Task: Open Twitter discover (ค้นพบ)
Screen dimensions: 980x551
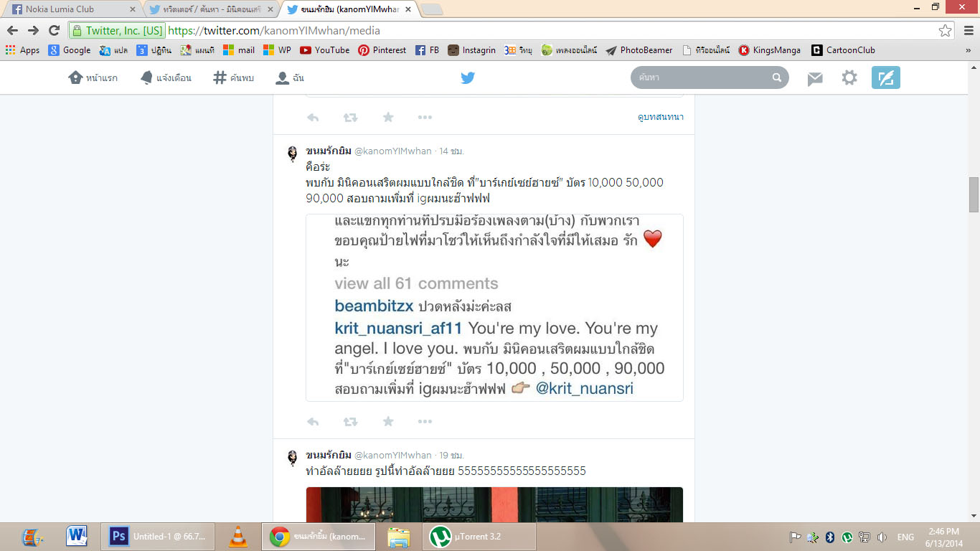Action: tap(234, 77)
